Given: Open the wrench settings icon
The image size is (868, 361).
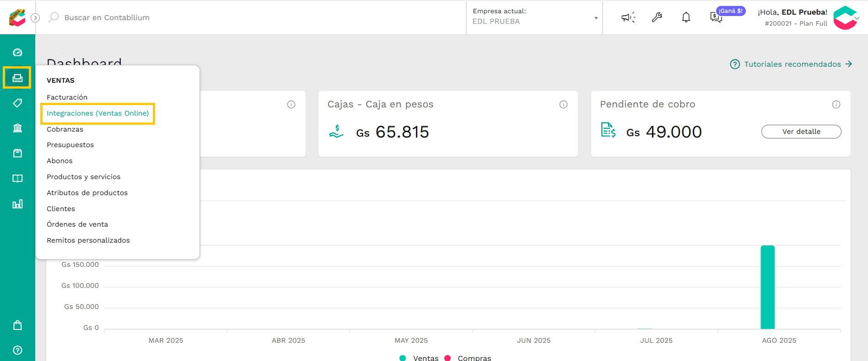Looking at the screenshot, I should 657,17.
